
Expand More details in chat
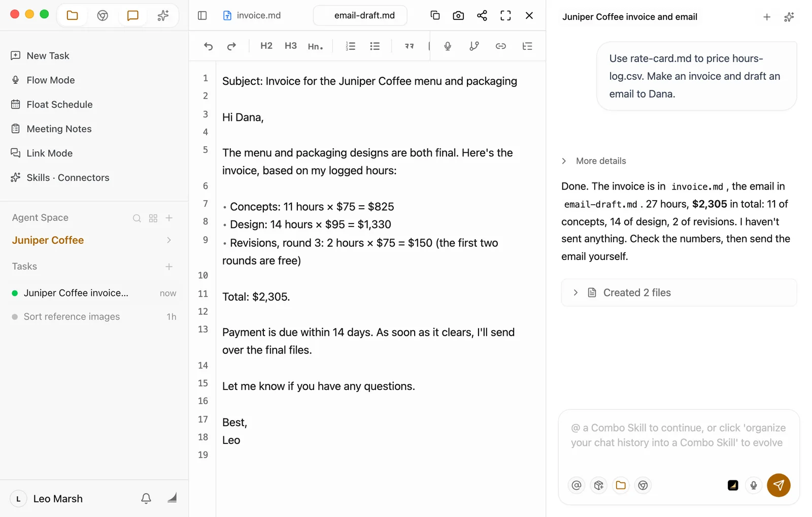pos(594,161)
